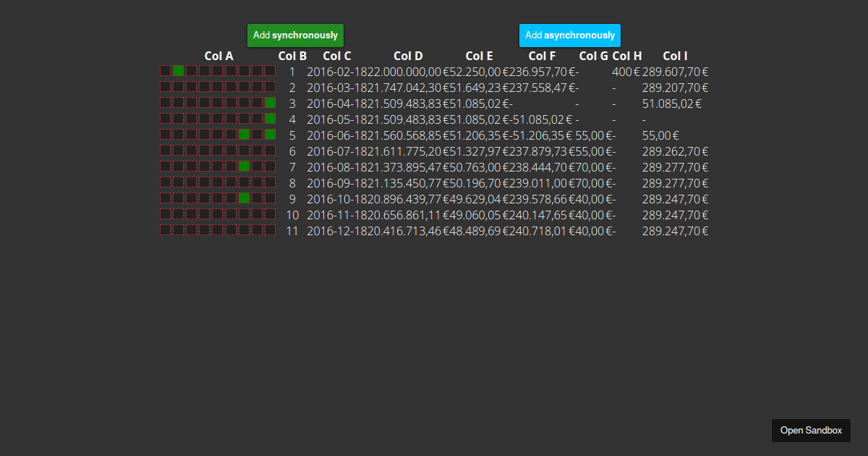The width and height of the screenshot is (868, 456).
Task: Toggle the second square in row 6
Action: tap(178, 151)
